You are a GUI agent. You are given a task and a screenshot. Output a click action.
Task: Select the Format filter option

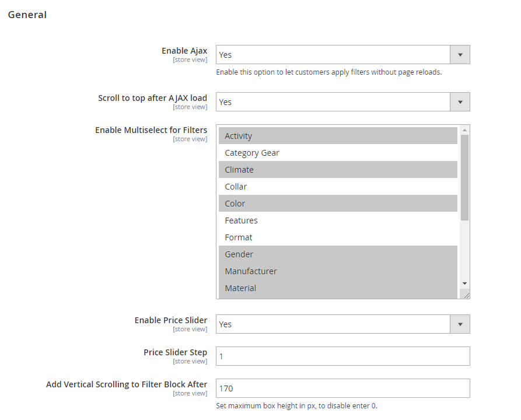pos(338,237)
